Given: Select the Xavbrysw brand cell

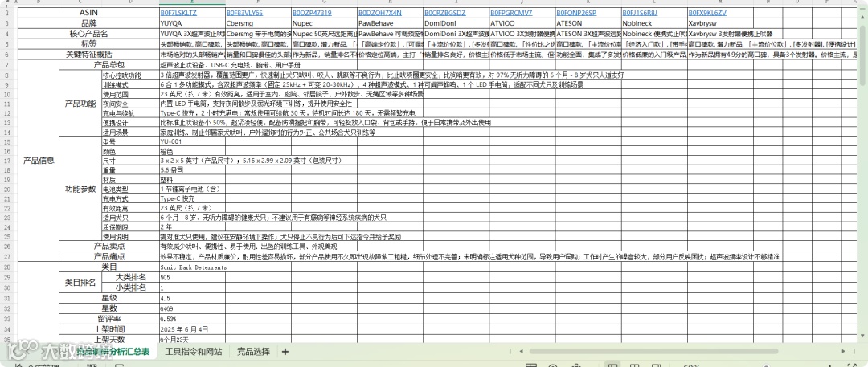Looking at the screenshot, I should pos(720,23).
